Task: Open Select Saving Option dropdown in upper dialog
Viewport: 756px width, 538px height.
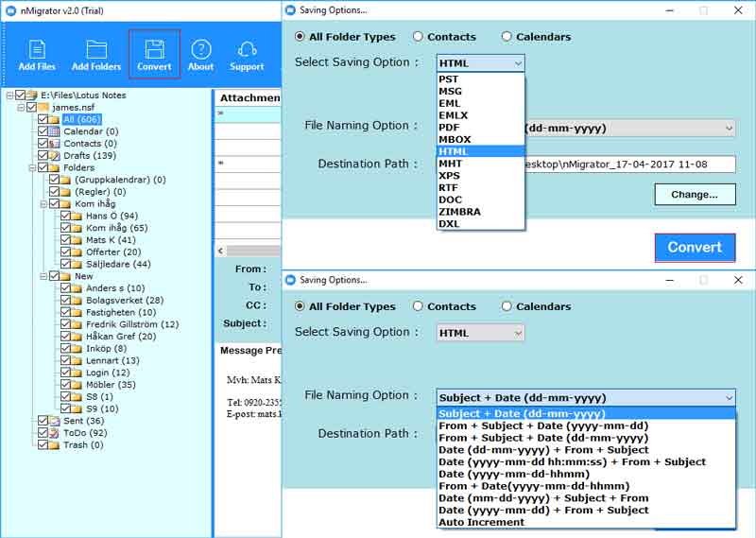Action: (x=481, y=63)
